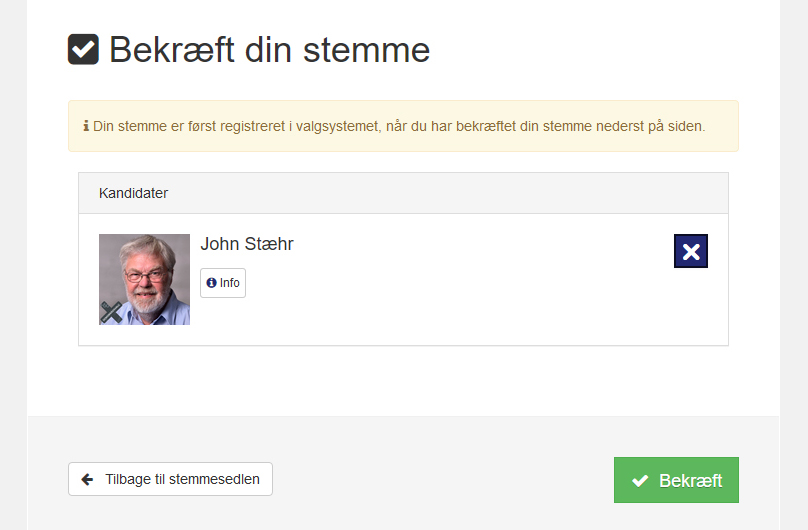Viewport: 808px width, 530px height.
Task: Click the white checkmark icon in Bekræft button
Action: click(640, 481)
